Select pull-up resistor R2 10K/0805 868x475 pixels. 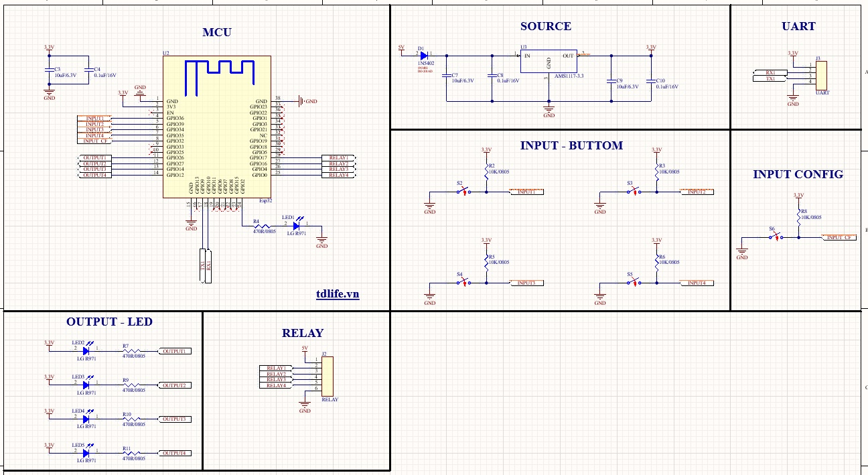pos(486,172)
